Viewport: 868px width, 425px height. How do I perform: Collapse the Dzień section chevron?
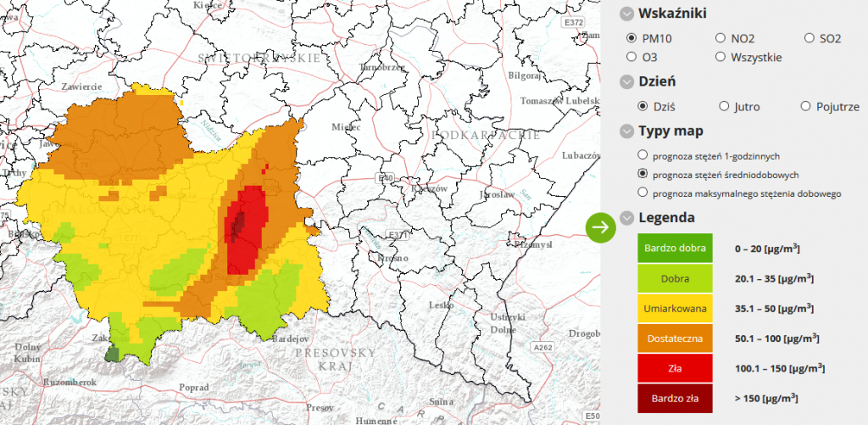tap(626, 82)
